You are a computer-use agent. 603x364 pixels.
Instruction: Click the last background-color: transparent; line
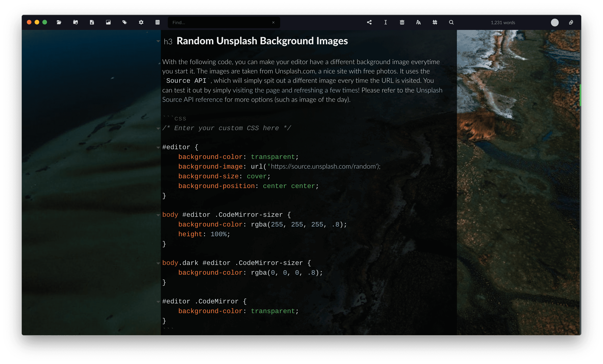238,311
